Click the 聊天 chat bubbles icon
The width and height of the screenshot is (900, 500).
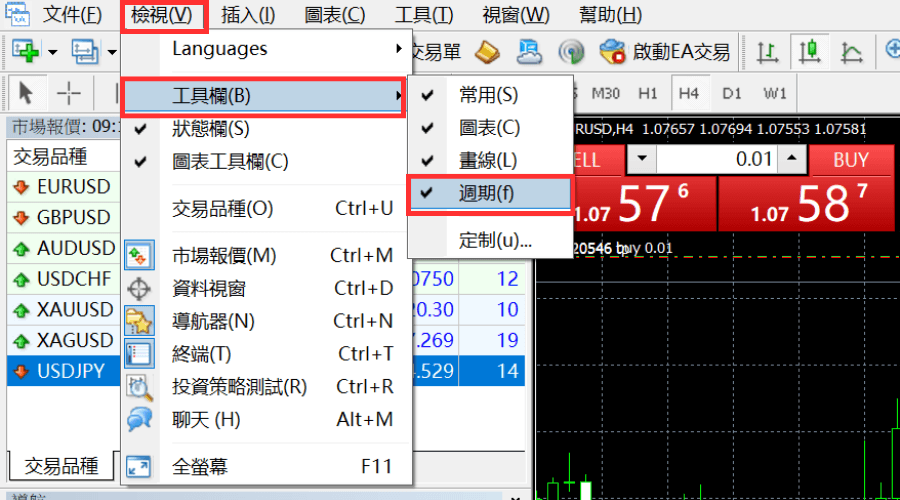(x=139, y=420)
